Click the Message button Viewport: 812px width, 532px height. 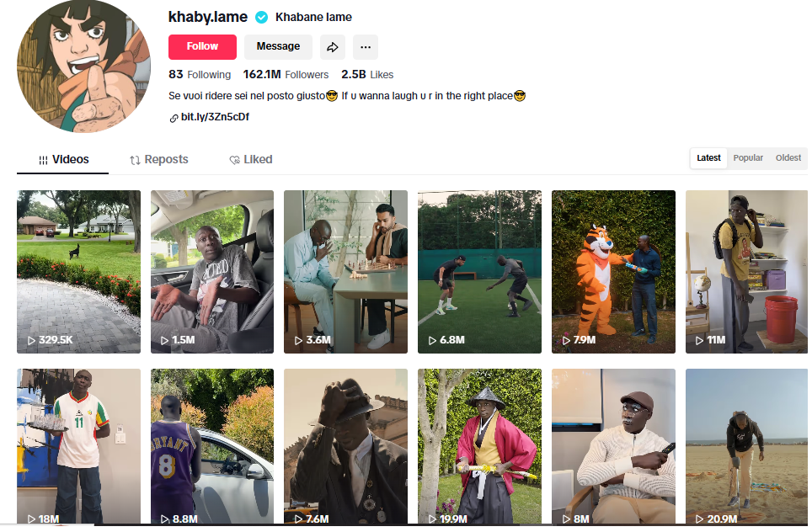[278, 47]
